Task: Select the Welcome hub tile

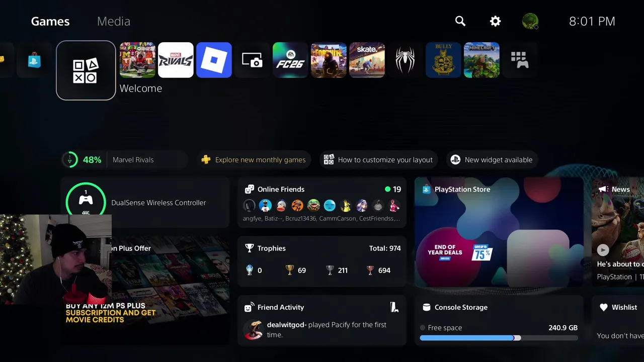Action: [86, 70]
